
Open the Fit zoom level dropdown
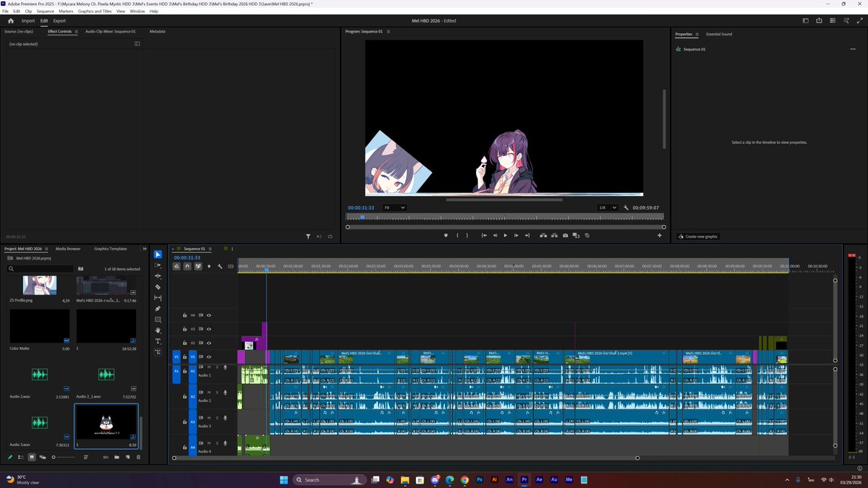(x=394, y=207)
